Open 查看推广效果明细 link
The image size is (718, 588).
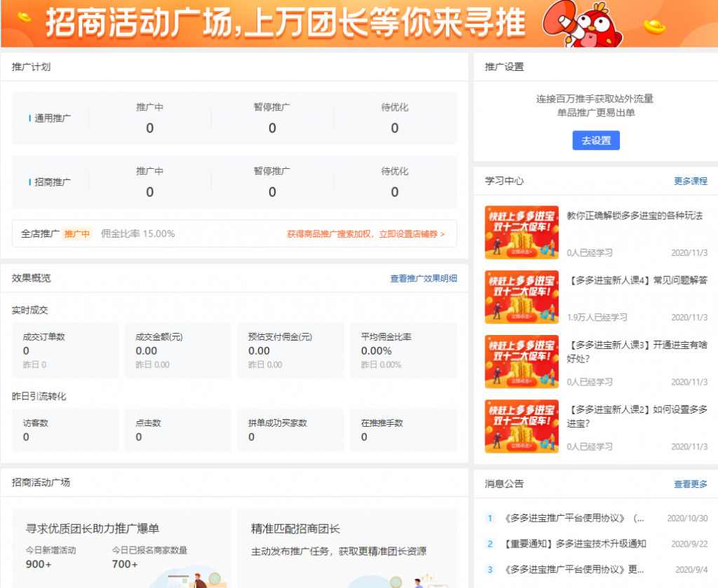click(424, 278)
